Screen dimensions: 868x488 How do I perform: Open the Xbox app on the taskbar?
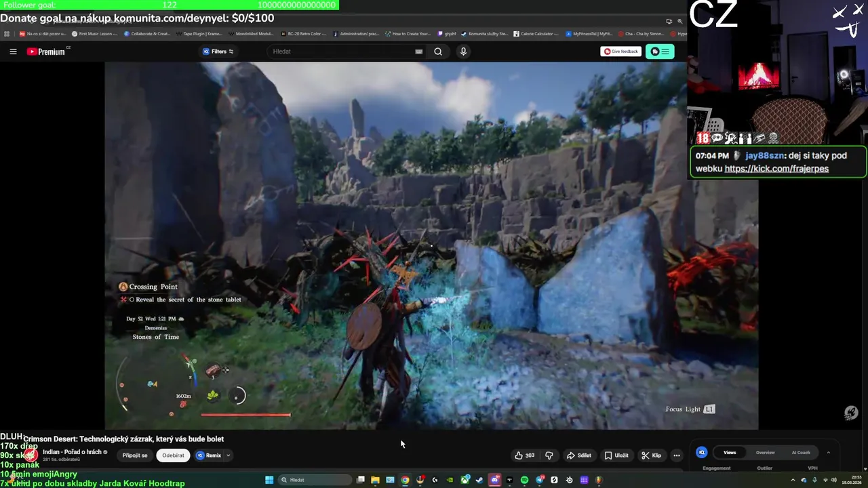coord(465,480)
